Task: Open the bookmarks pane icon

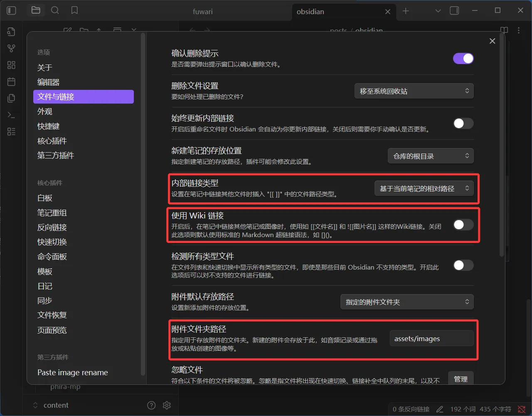Action: pyautogui.click(x=74, y=11)
